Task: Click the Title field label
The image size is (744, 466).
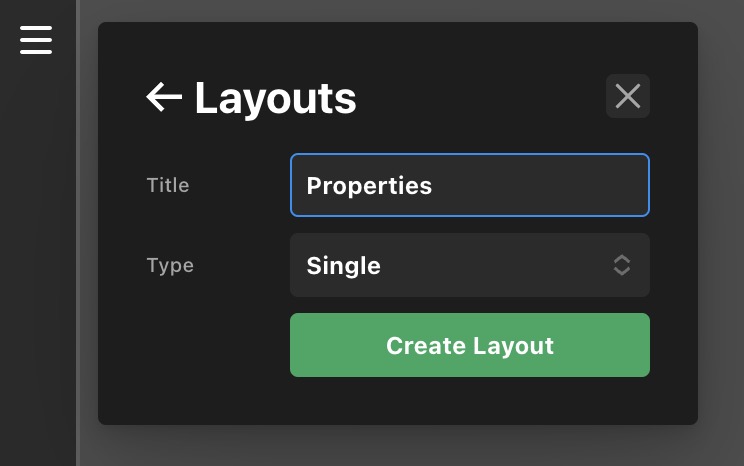Action: click(x=168, y=185)
